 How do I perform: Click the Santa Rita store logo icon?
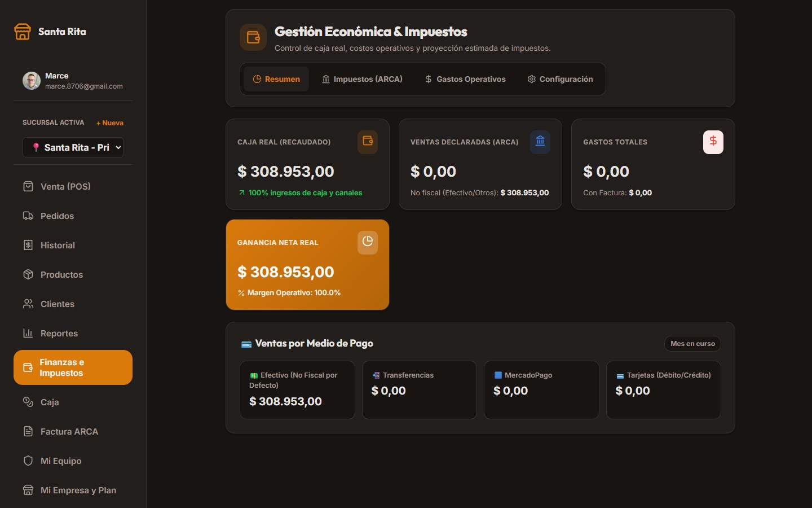tap(23, 32)
